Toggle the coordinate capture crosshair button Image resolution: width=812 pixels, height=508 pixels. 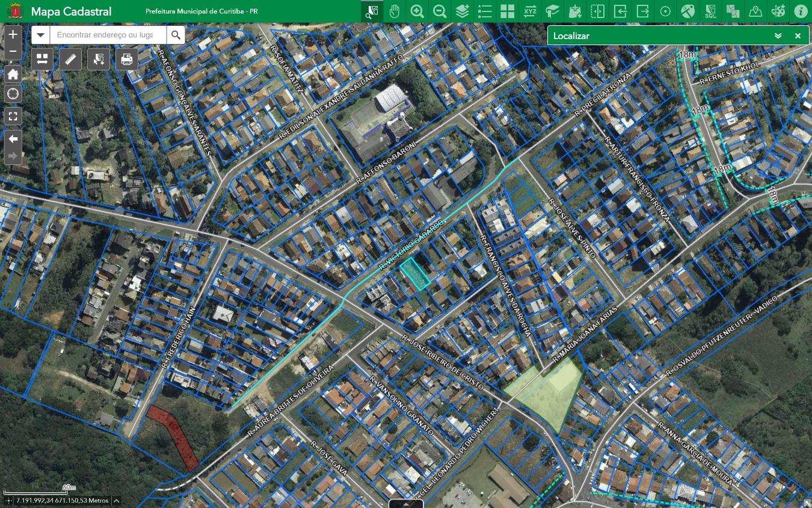[8, 501]
